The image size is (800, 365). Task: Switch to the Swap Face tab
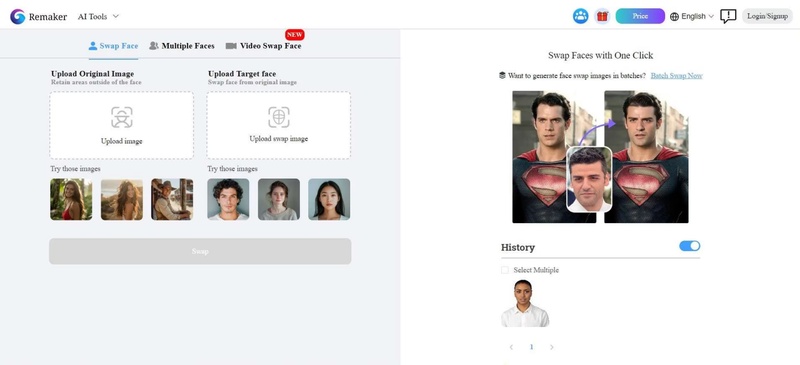[x=113, y=46]
